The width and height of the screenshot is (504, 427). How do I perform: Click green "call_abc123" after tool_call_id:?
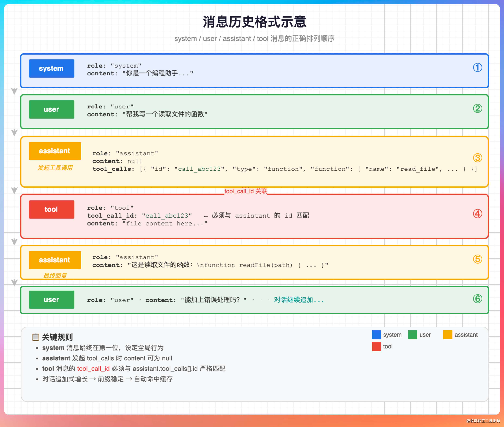tap(167, 215)
